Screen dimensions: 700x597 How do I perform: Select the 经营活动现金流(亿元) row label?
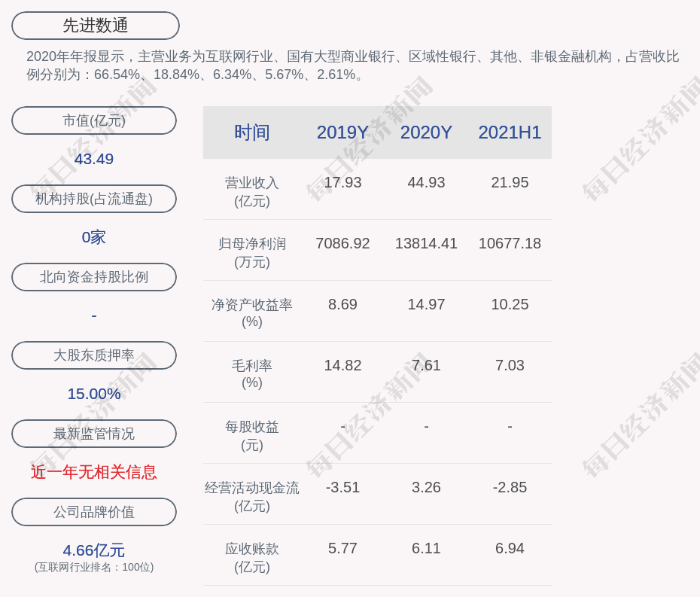[252, 497]
